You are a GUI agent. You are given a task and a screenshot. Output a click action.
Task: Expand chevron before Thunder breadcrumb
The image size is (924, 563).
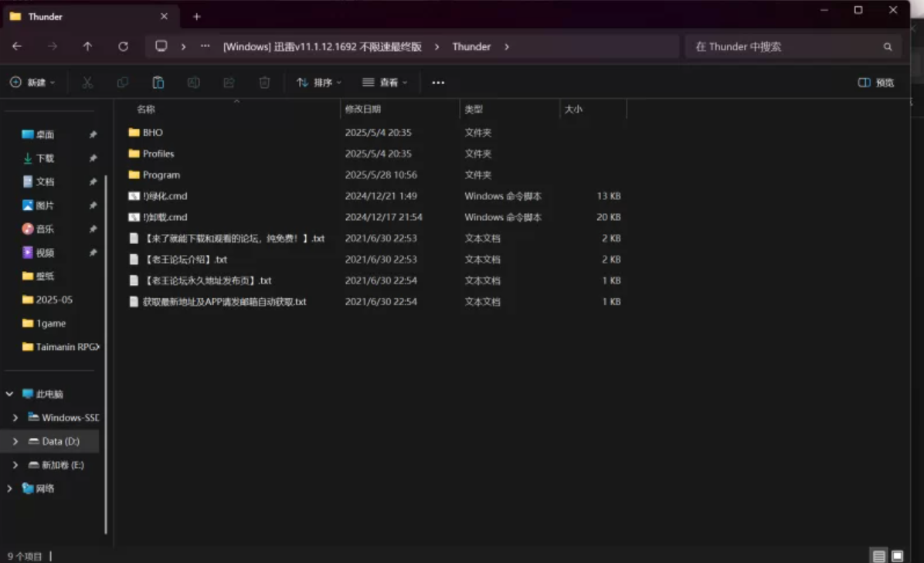point(437,46)
